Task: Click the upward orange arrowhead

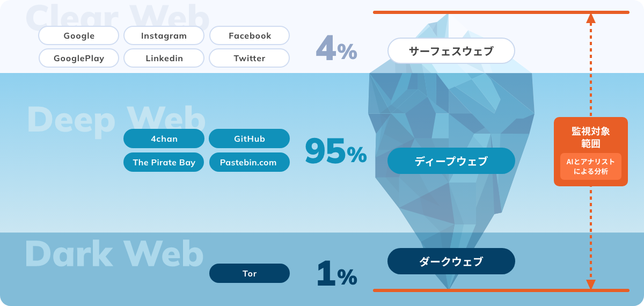Action: (x=591, y=18)
